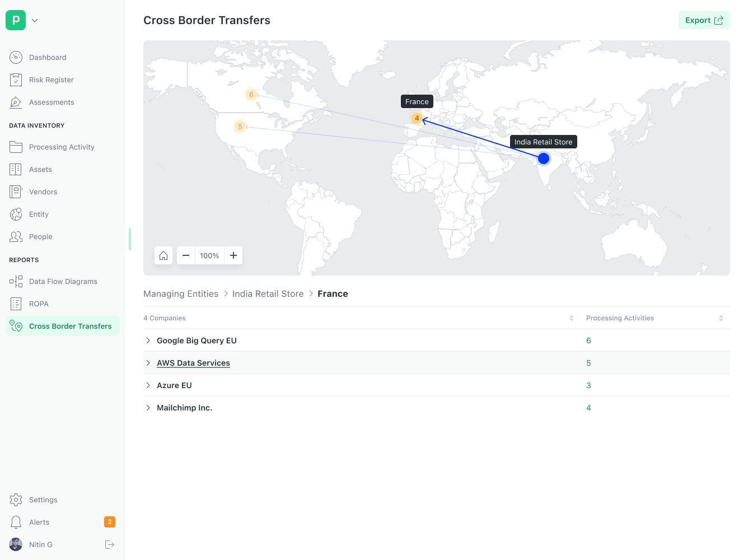Open the ROPA report icon
Screen dimensions: 748x560
coord(16,304)
